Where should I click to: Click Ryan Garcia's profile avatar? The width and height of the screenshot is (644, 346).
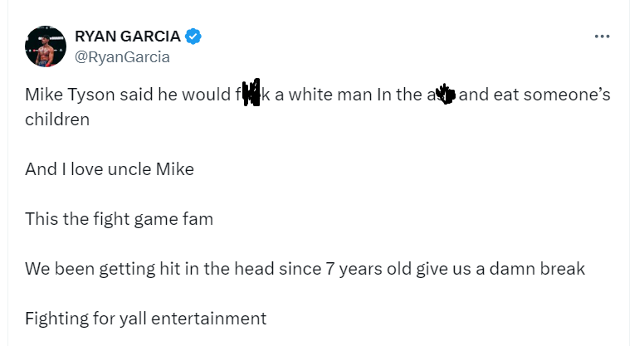pos(46,46)
